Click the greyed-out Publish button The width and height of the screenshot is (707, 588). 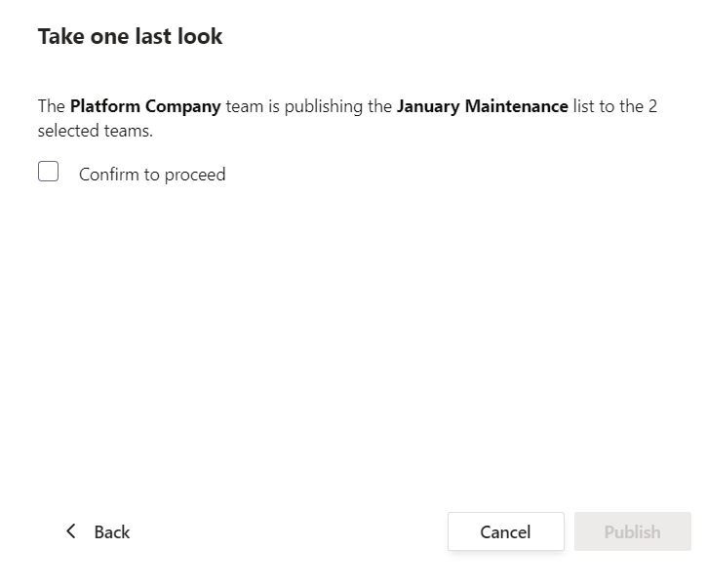(x=632, y=532)
